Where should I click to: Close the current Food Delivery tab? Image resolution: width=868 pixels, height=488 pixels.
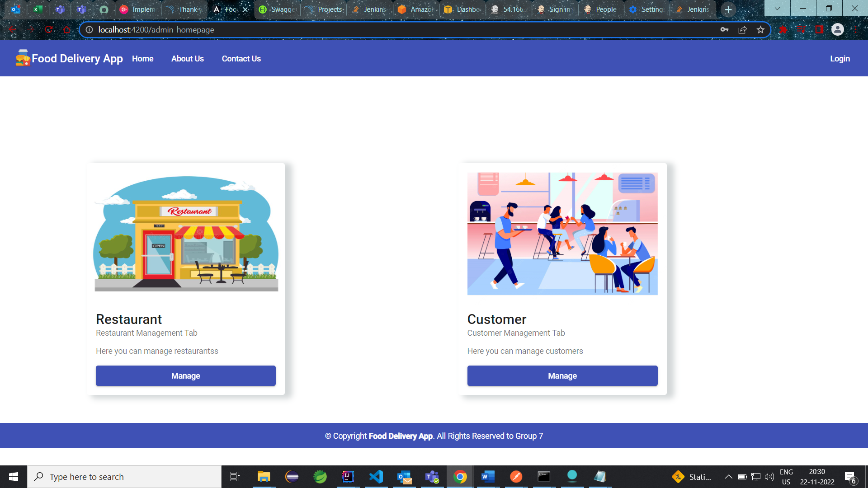click(245, 9)
